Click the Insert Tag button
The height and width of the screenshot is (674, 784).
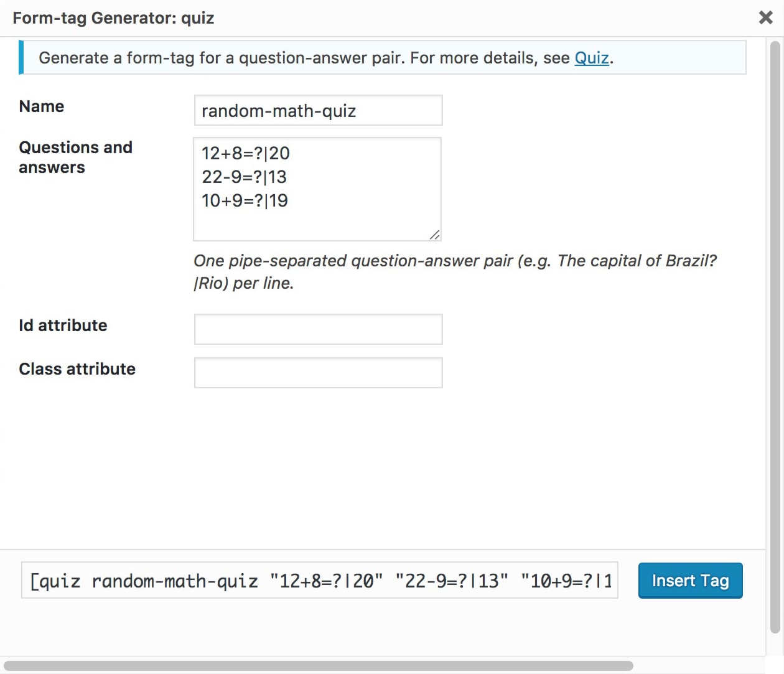tap(690, 580)
